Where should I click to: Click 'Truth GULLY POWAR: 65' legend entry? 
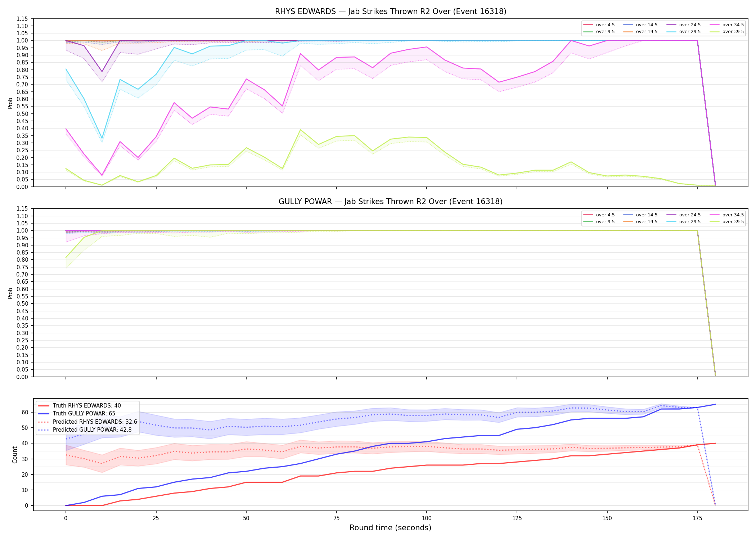click(76, 414)
